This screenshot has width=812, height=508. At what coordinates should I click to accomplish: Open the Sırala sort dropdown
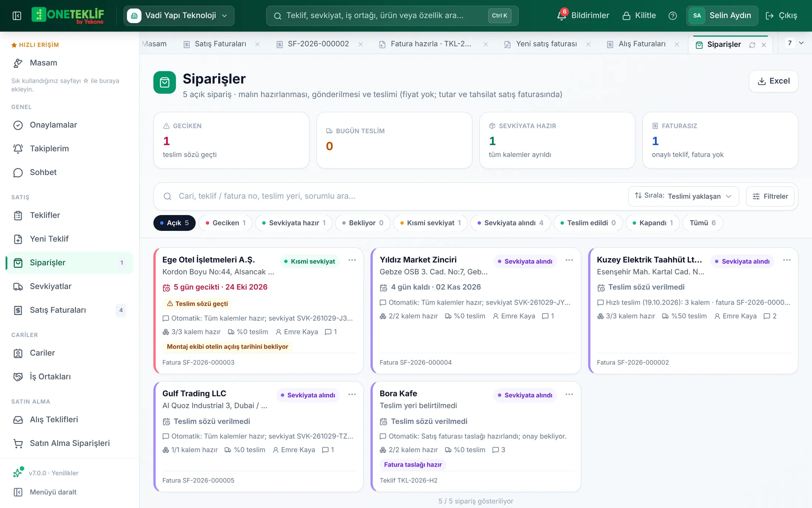click(683, 196)
